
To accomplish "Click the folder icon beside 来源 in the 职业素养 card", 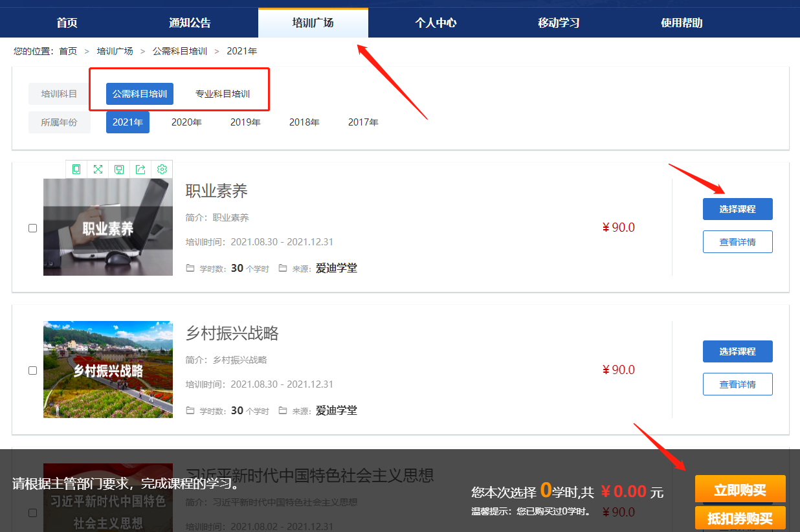I will click(283, 268).
